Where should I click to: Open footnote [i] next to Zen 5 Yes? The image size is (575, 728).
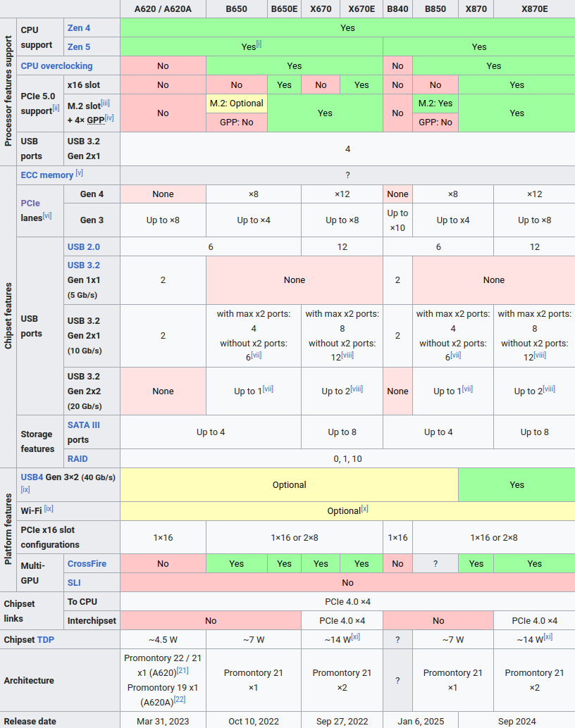point(259,44)
